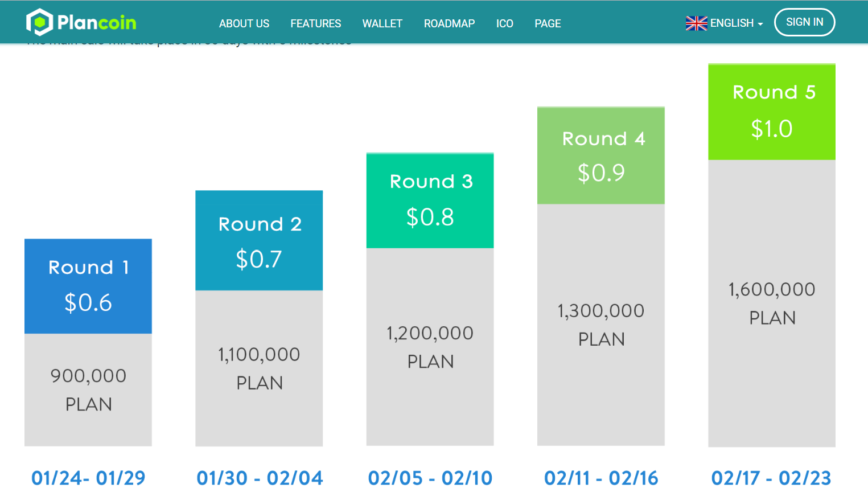Click the 01/24- 01/29 date range

pyautogui.click(x=88, y=478)
